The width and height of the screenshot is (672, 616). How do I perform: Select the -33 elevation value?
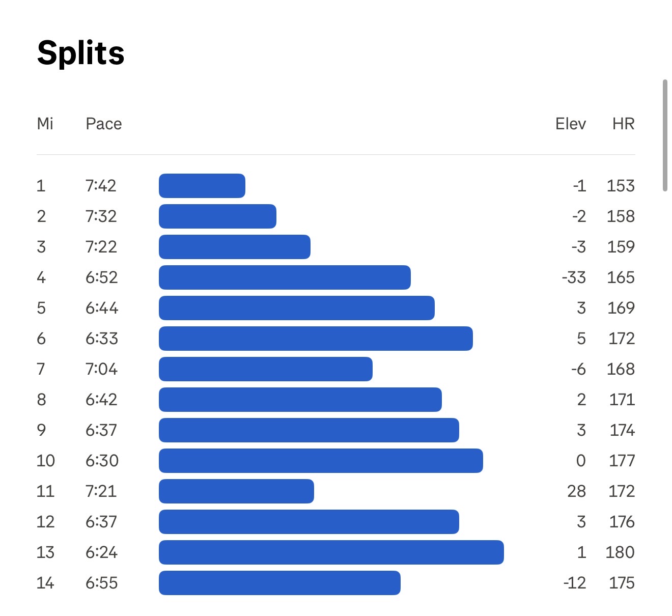[x=574, y=277]
